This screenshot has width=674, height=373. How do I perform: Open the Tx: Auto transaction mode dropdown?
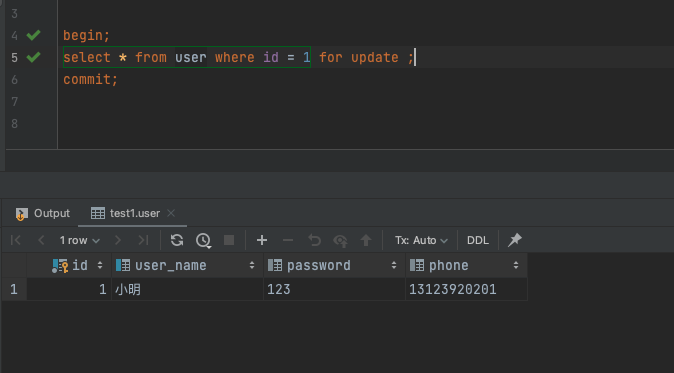click(421, 240)
